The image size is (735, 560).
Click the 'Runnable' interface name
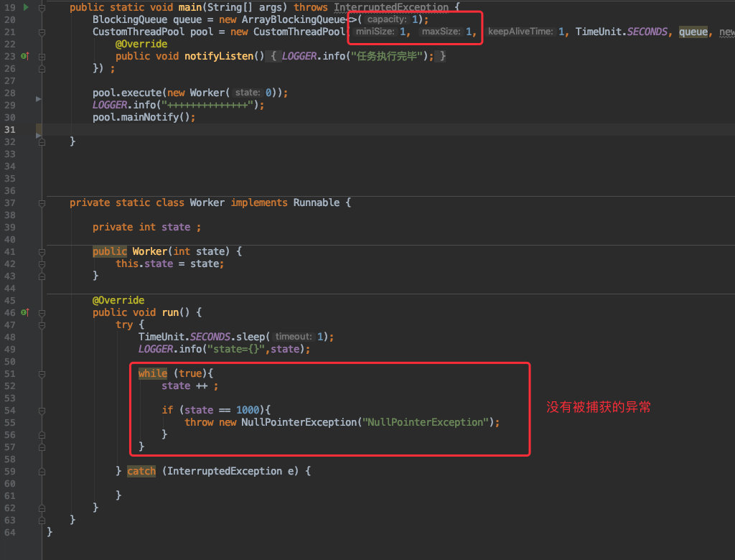click(317, 202)
